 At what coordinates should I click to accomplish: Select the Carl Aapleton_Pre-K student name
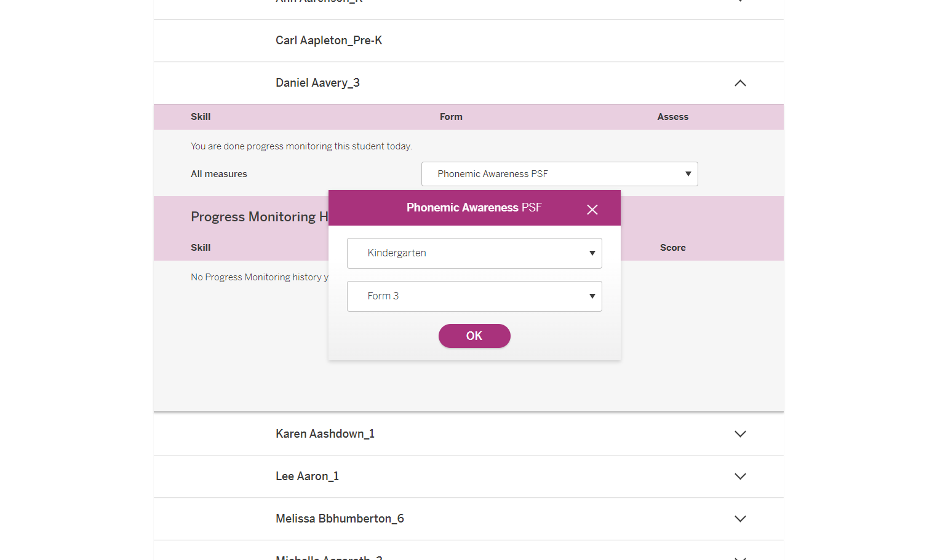pos(329,41)
